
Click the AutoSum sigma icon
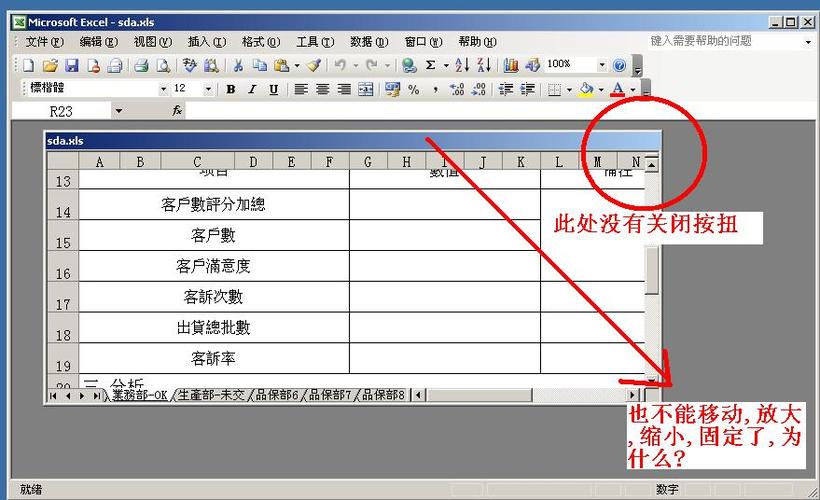click(430, 65)
